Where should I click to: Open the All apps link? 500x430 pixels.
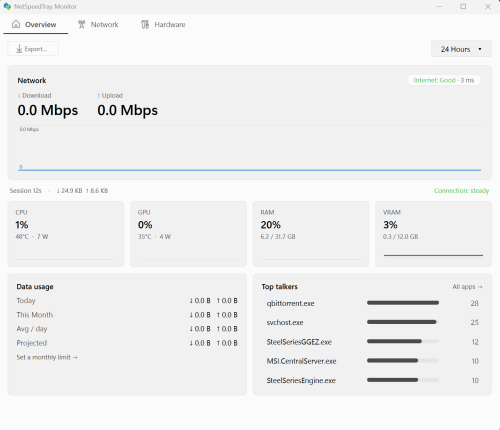pos(467,287)
